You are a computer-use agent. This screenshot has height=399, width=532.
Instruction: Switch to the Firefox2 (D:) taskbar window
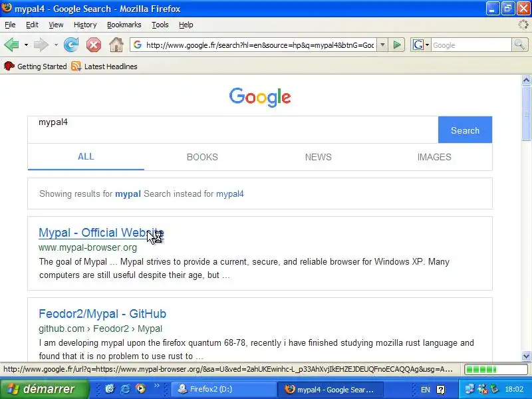click(x=223, y=389)
